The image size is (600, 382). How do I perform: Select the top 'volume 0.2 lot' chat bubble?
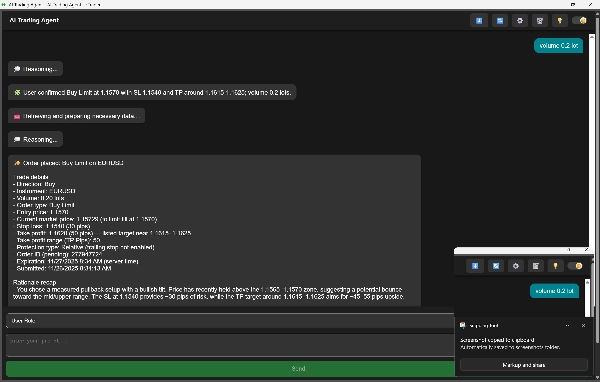[559, 46]
